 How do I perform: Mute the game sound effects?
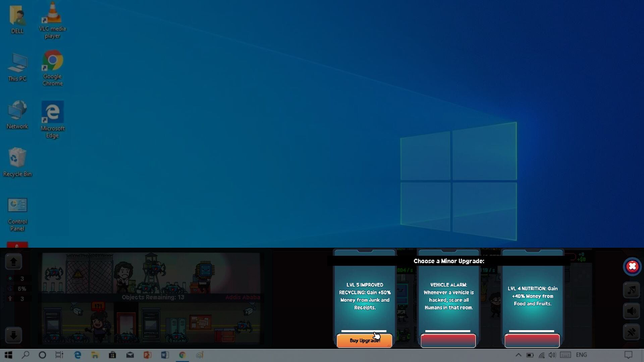pos(631,311)
